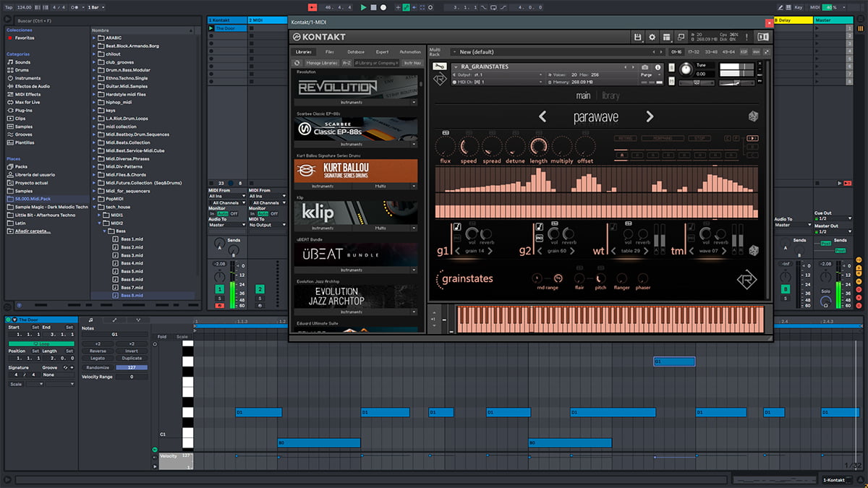Toggle the Fold button in piano roll

coord(162,336)
